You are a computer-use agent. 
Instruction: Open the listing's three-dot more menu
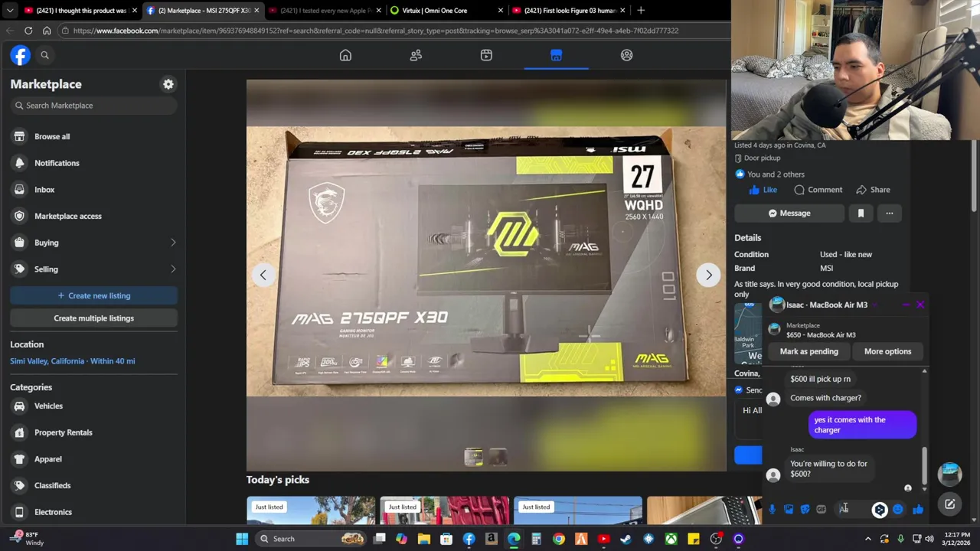890,214
